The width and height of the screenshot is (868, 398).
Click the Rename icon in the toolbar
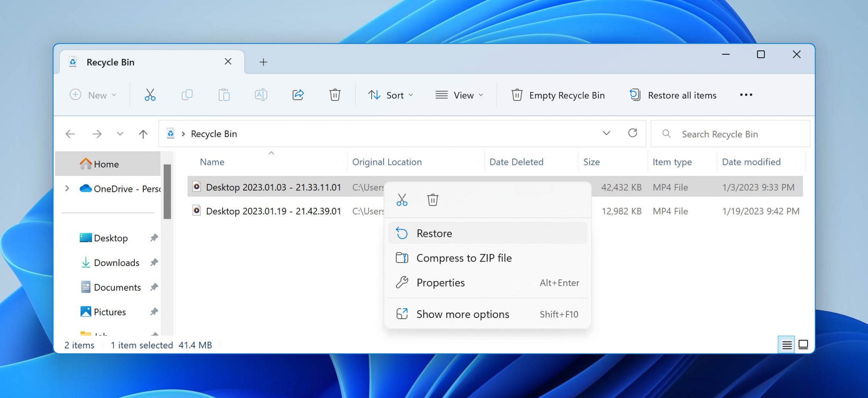261,95
